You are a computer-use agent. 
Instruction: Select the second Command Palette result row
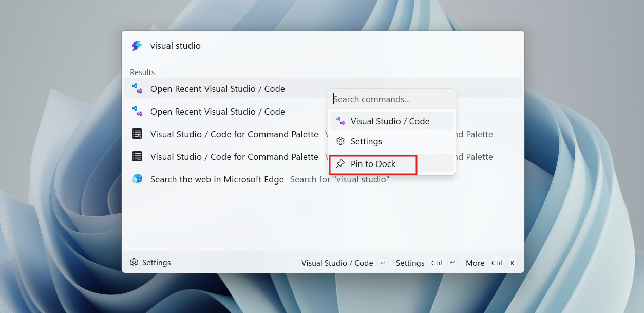234,156
